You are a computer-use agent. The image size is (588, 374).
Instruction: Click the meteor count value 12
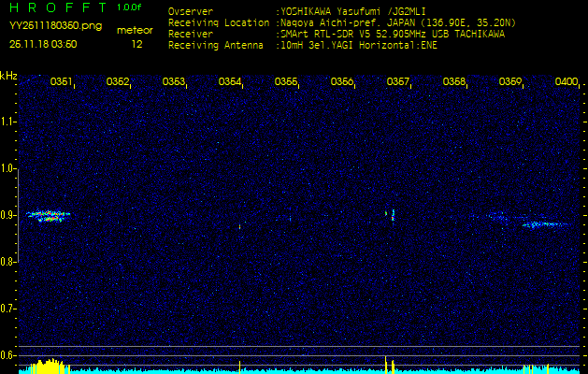coord(137,44)
